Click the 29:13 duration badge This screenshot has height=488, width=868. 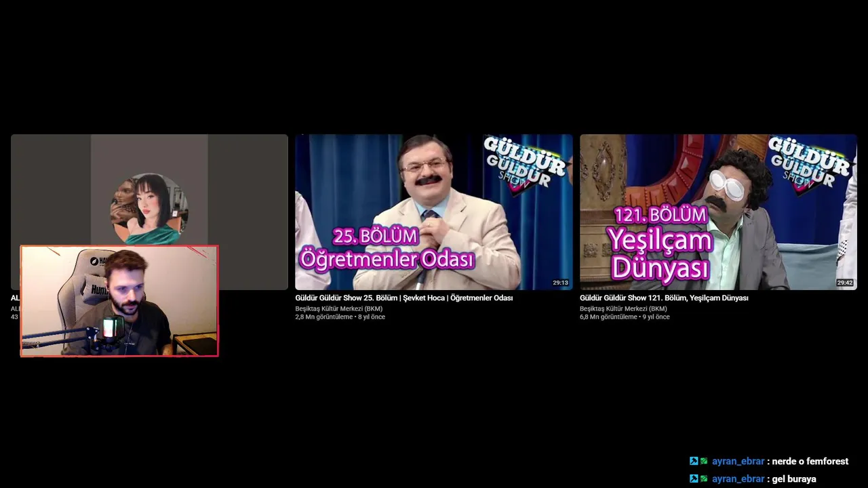click(x=560, y=283)
